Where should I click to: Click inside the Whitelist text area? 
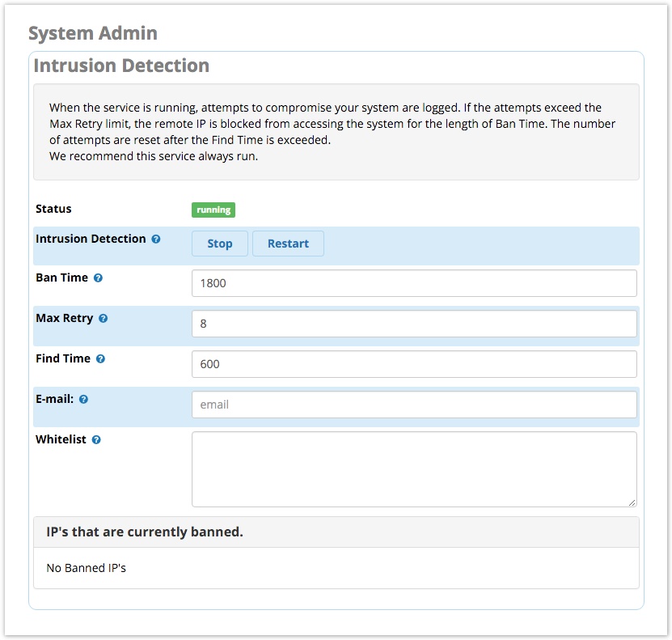(414, 469)
